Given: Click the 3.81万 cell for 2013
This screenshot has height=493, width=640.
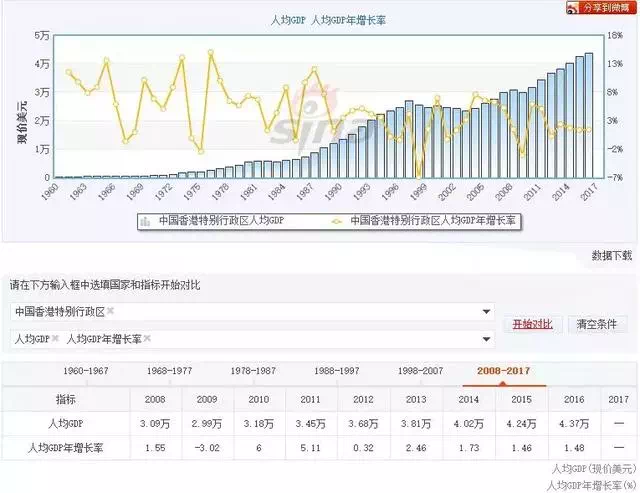Looking at the screenshot, I should tap(416, 424).
